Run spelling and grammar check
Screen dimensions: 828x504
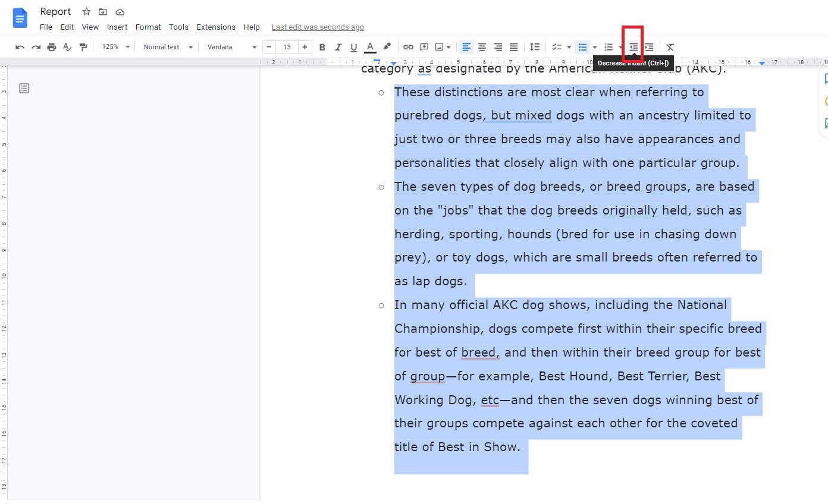click(x=68, y=47)
